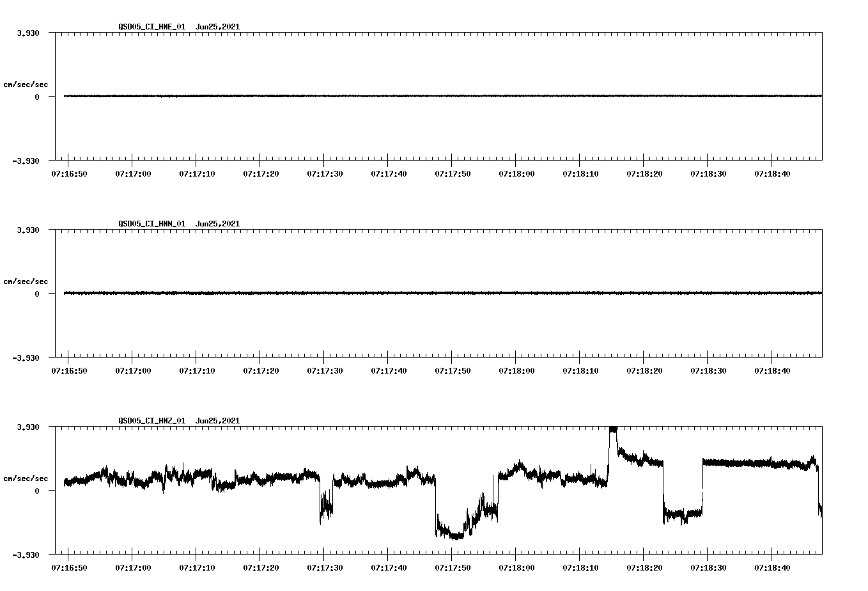Click the 07:18:30 time label under HNZ plot
This screenshot has height=591, width=868.
(708, 567)
